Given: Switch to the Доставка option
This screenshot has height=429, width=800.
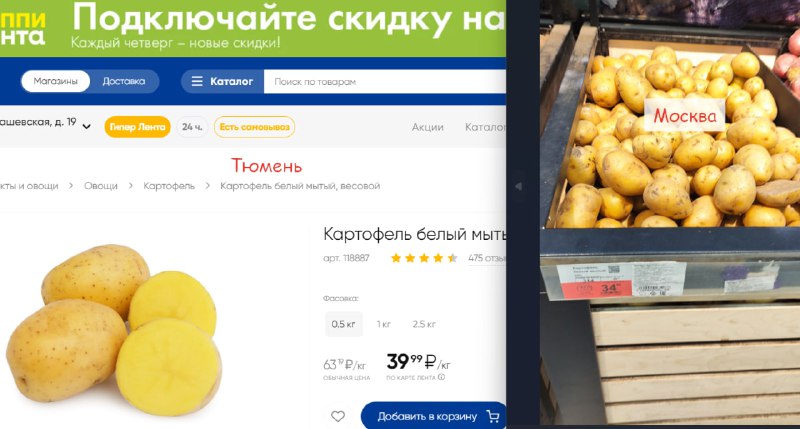Looking at the screenshot, I should coord(124,81).
